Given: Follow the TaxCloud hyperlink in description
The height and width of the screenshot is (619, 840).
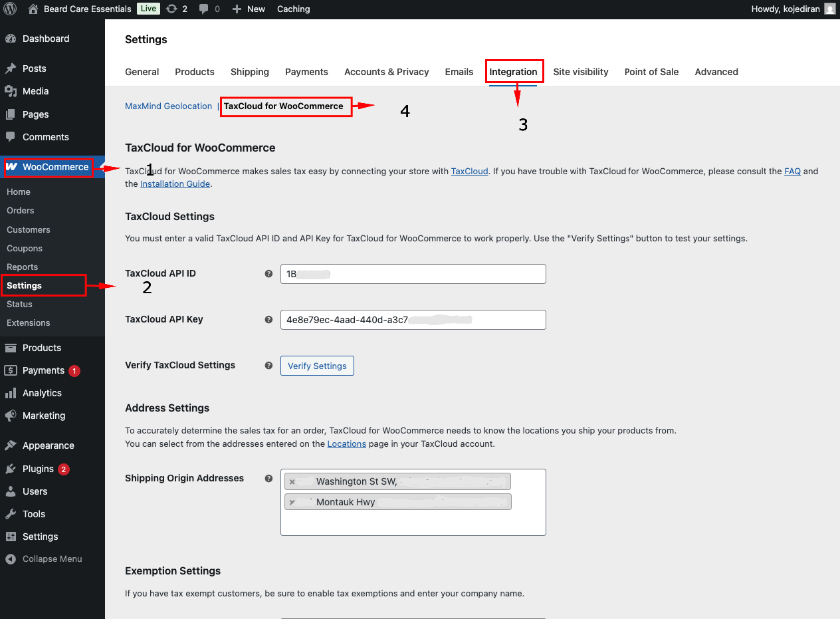Looking at the screenshot, I should click(x=469, y=171).
